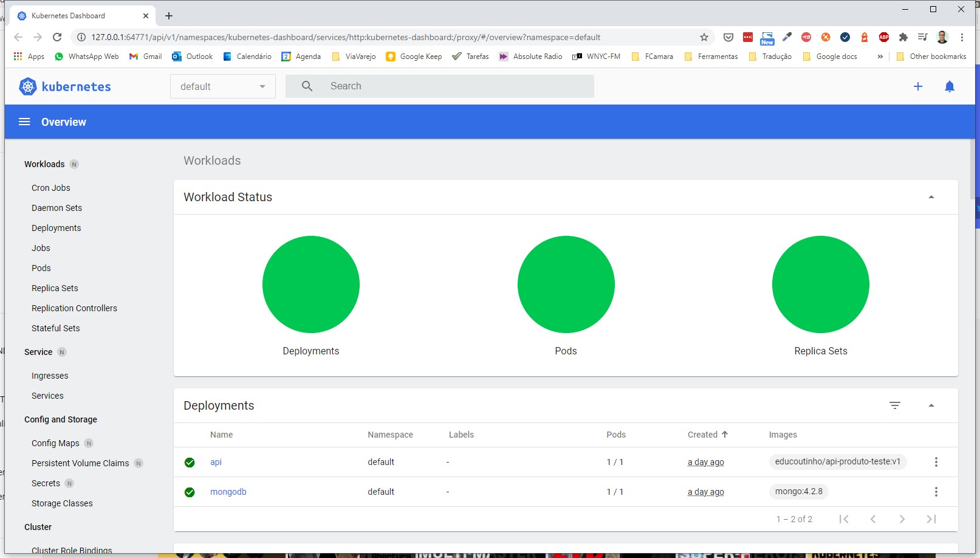Screen dimensions: 980x558
Task: Collapse the Workload Status card
Action: [x=931, y=197]
